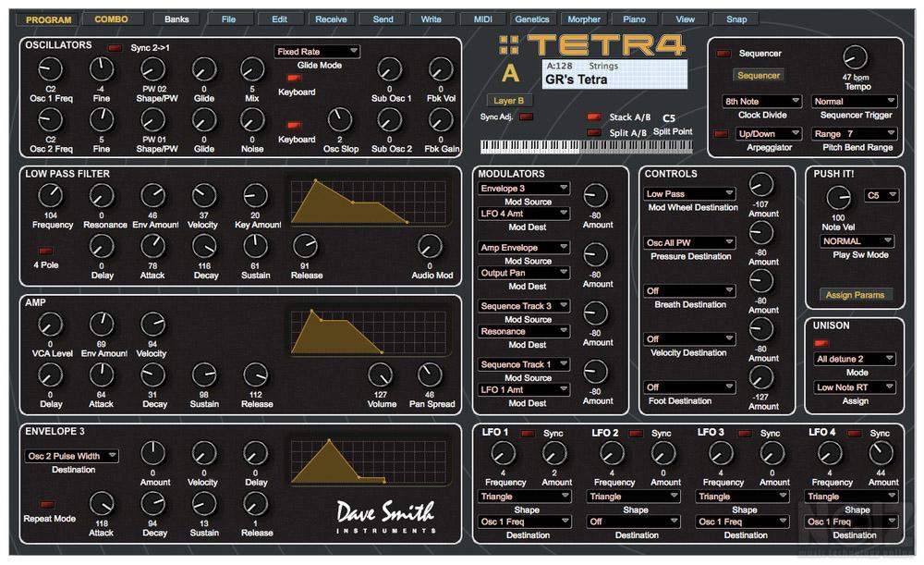Click the mini piano keyboard strip

(587, 146)
